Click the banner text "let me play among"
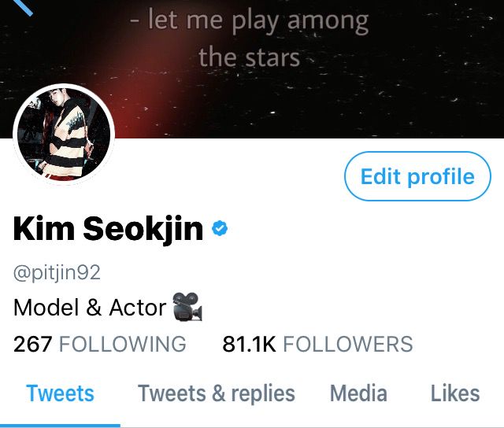The image size is (504, 428). click(x=258, y=21)
